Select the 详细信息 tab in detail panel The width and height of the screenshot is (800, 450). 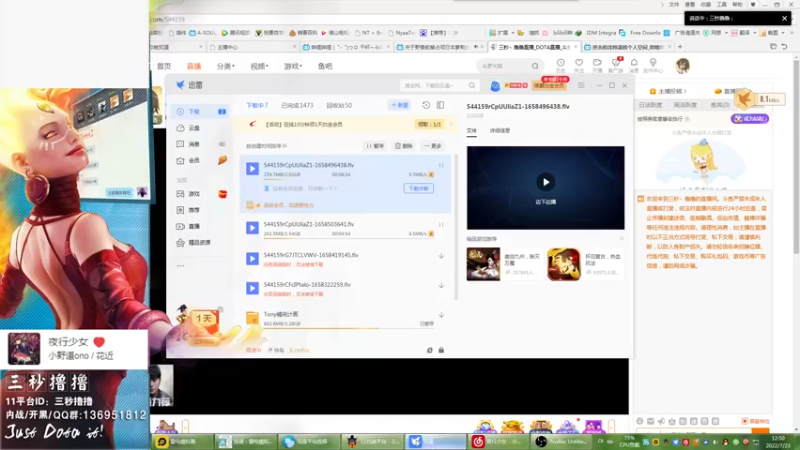pyautogui.click(x=499, y=131)
